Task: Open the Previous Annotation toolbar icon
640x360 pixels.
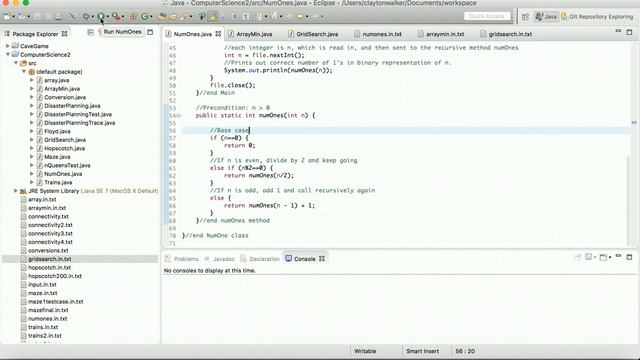Action: (273, 16)
